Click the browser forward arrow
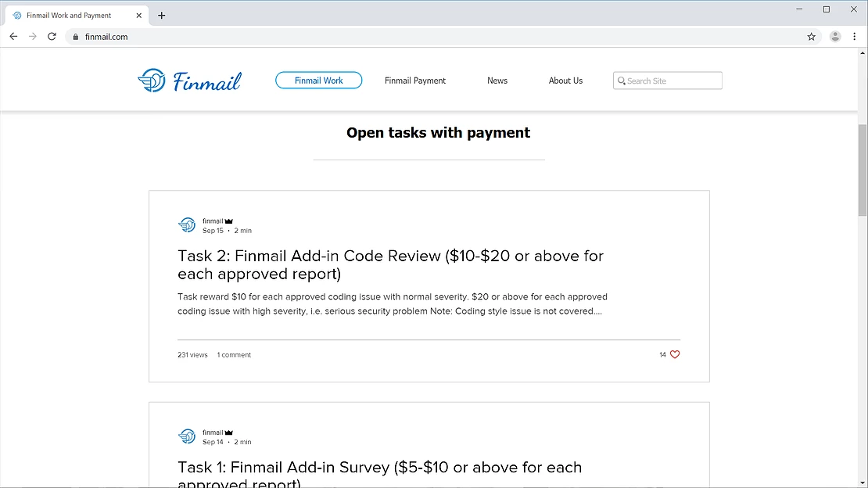The width and height of the screenshot is (868, 488). click(x=33, y=37)
